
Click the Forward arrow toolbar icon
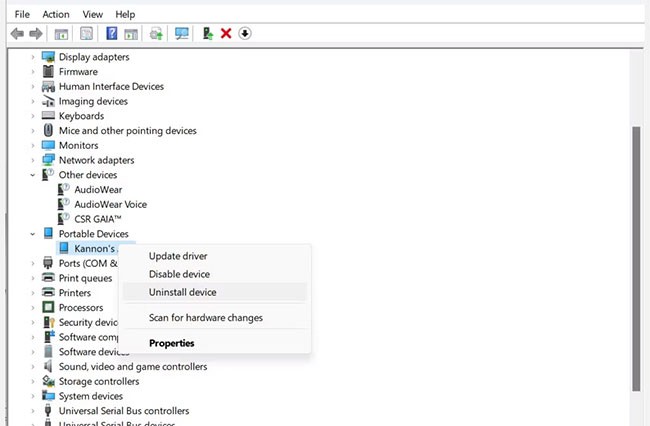point(36,34)
